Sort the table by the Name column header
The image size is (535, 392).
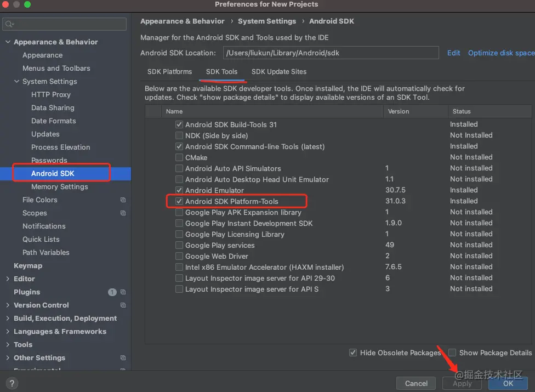pyautogui.click(x=272, y=111)
